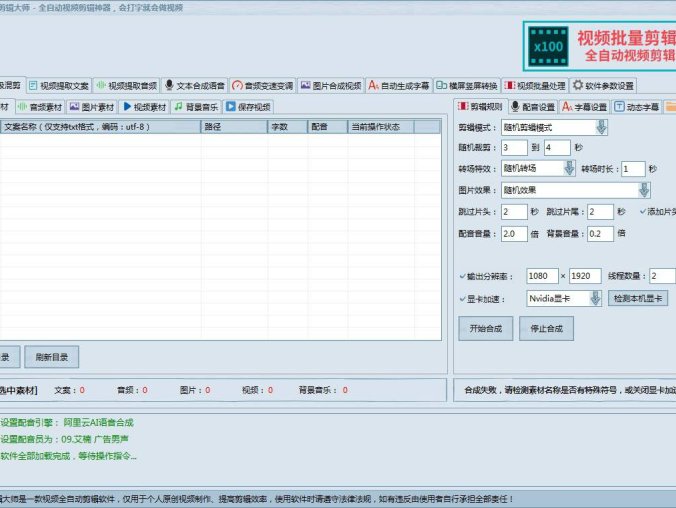Select the 自动生成字幕 letter A icon
The width and height of the screenshot is (676, 508).
tap(373, 85)
